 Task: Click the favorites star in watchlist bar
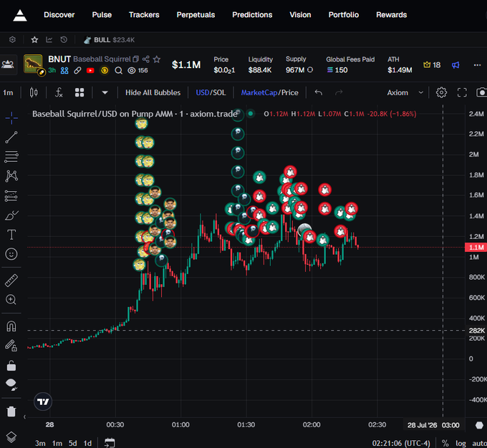[34, 40]
